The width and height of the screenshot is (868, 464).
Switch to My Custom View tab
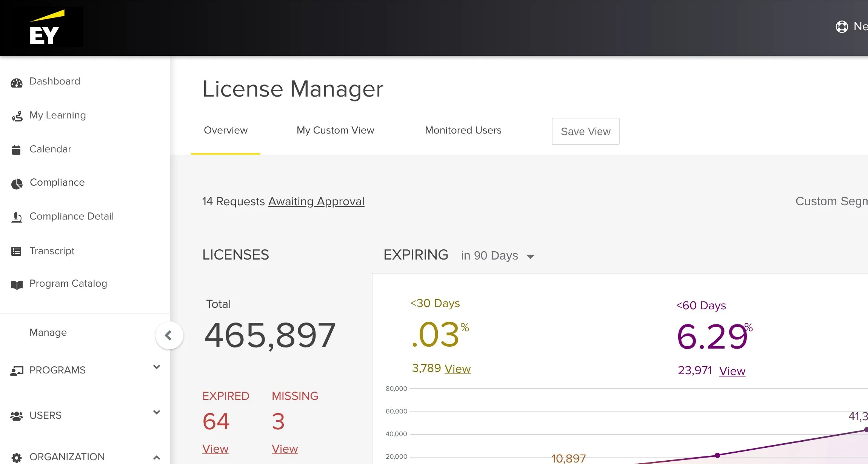click(x=336, y=130)
